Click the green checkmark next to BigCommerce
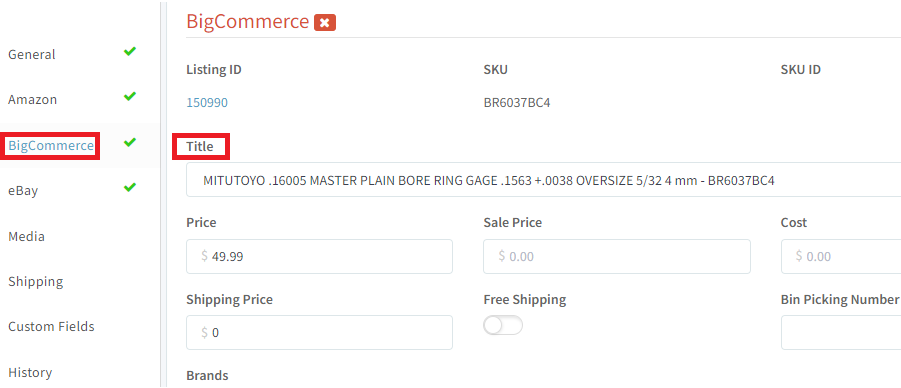 tap(130, 142)
